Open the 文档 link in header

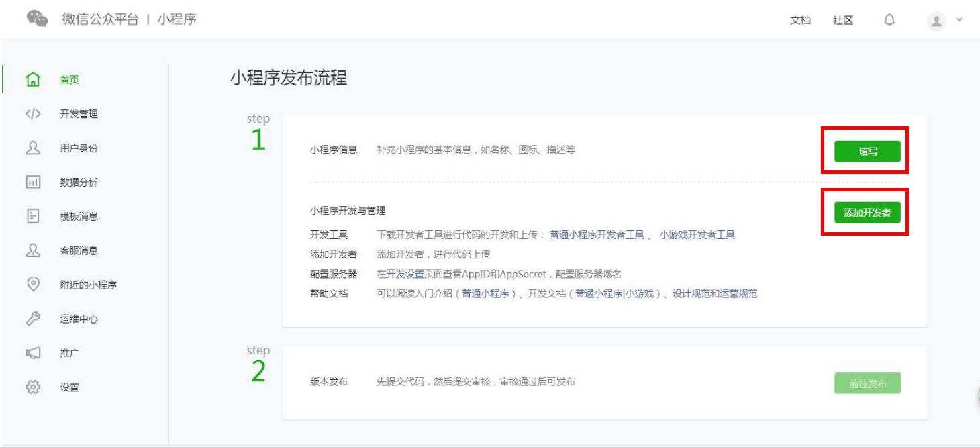(800, 21)
